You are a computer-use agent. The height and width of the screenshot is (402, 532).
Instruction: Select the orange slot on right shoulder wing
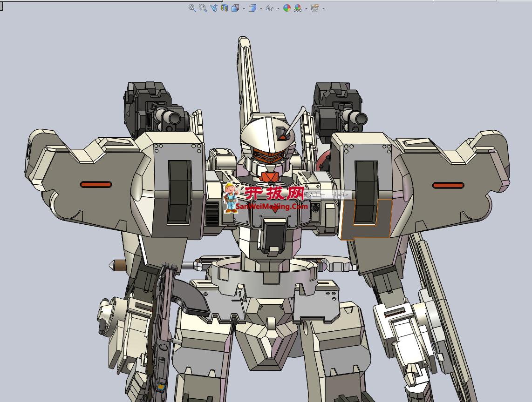click(x=448, y=185)
